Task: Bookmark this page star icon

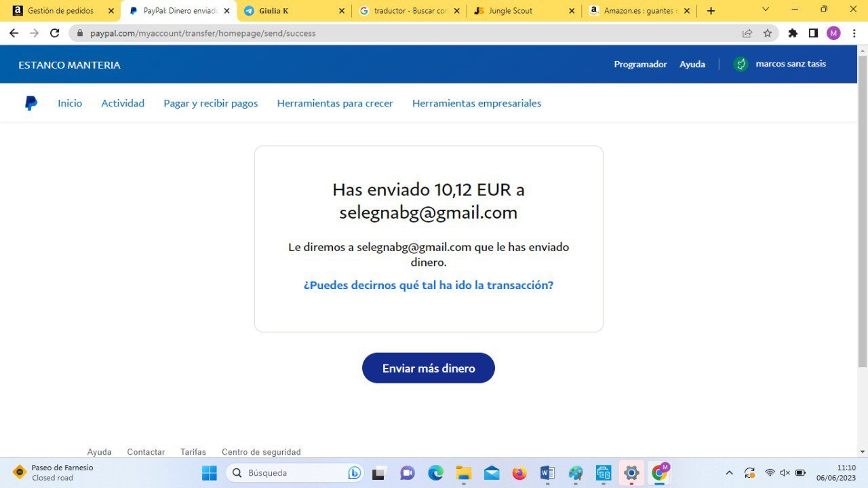Action: click(x=768, y=33)
